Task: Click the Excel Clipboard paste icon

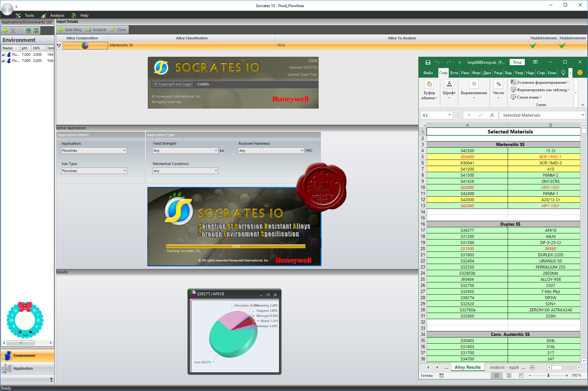Action: [x=429, y=84]
